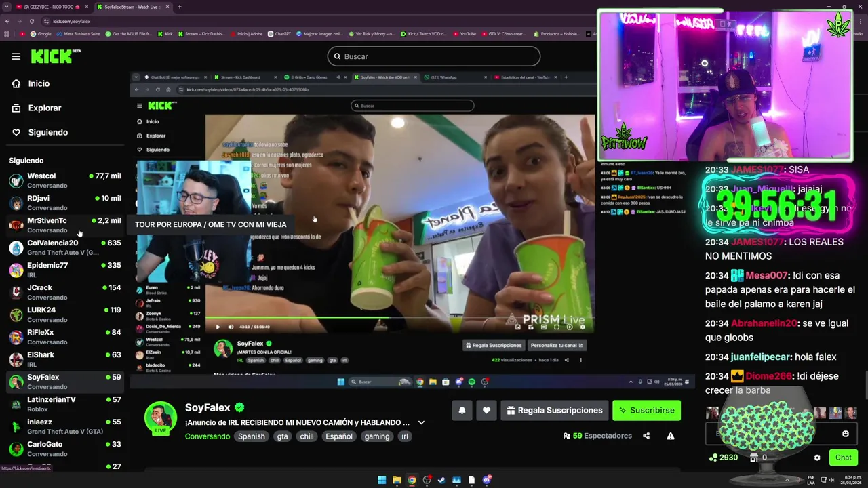Click the 2930 channel points icon
This screenshot has height=488, width=868.
pos(713,457)
